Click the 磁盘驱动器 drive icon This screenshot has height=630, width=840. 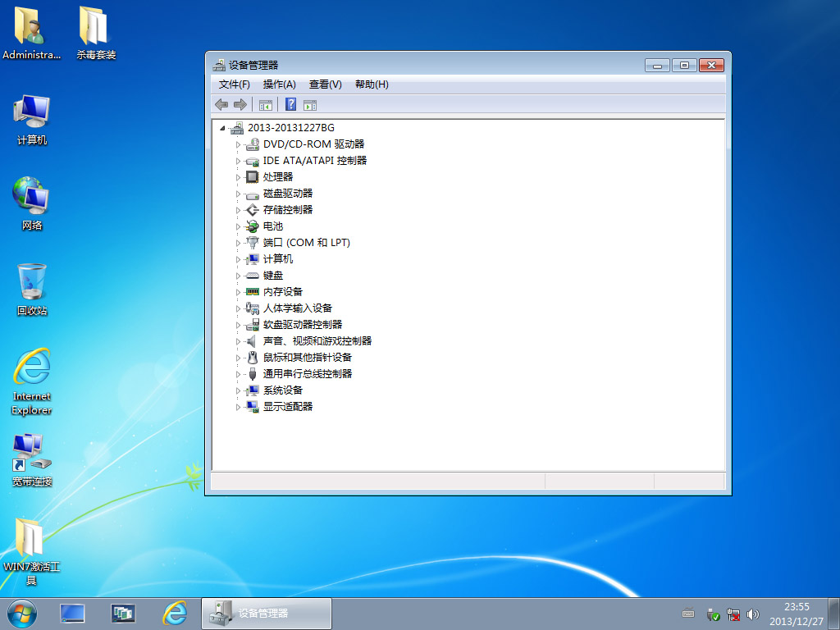pyautogui.click(x=253, y=194)
